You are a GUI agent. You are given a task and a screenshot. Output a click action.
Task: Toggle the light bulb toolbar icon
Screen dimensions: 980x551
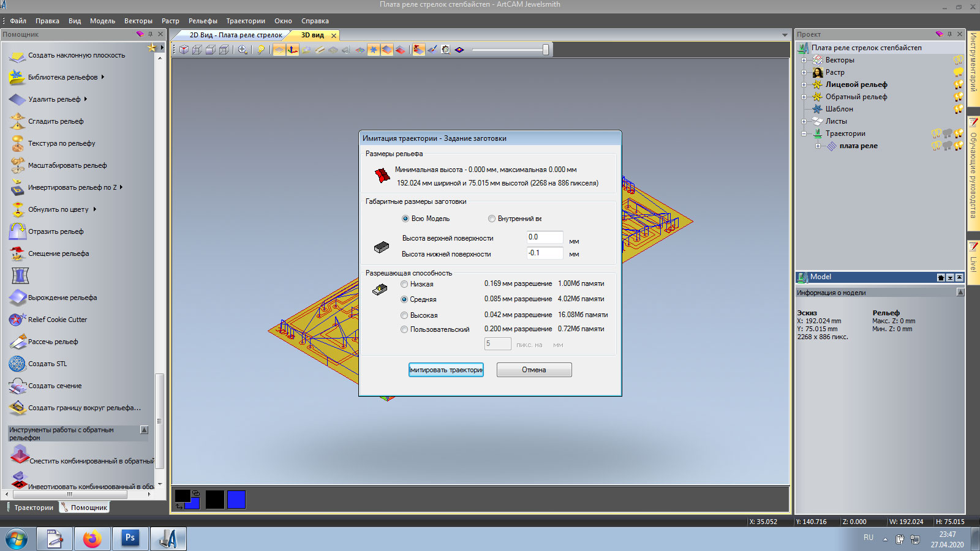coord(261,50)
